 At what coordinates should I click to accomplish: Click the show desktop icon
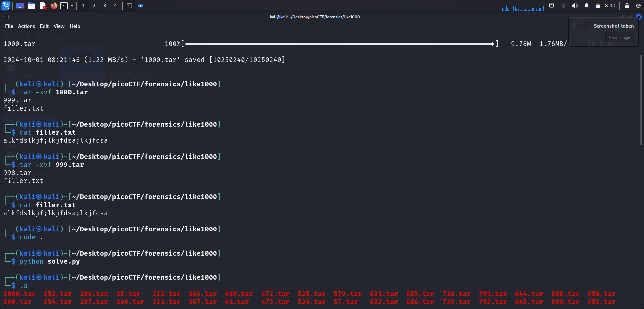20,6
